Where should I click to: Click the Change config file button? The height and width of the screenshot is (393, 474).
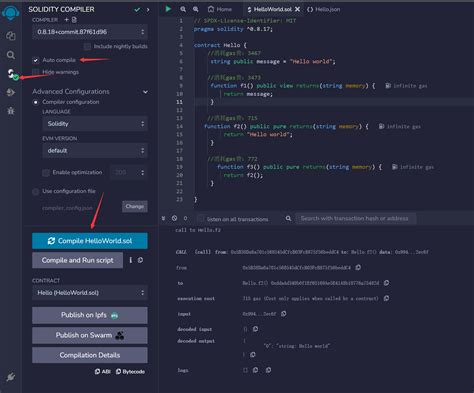[x=135, y=206]
